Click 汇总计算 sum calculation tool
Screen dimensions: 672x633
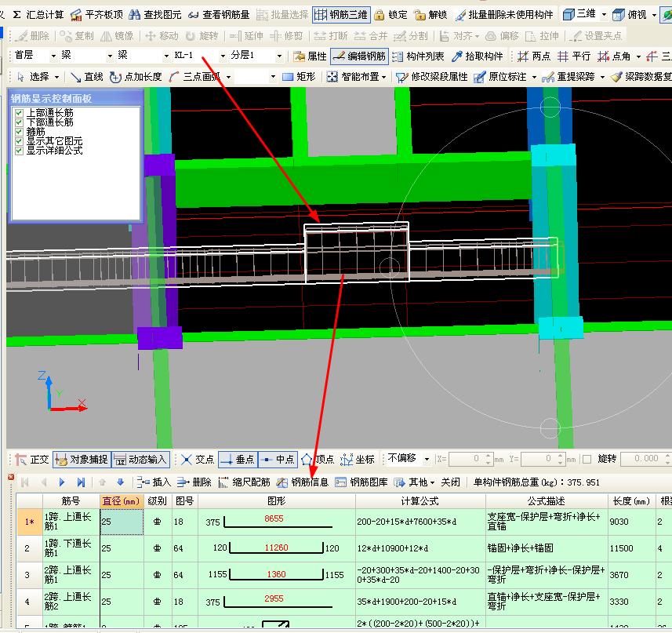tap(38, 15)
